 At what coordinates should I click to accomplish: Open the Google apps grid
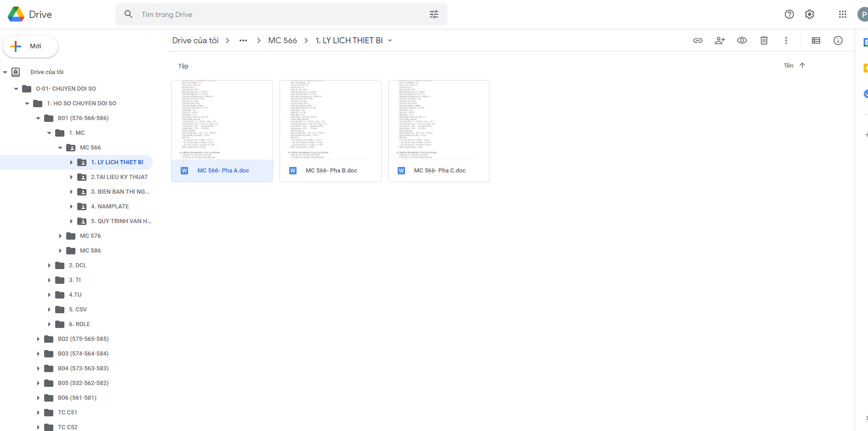coord(842,14)
